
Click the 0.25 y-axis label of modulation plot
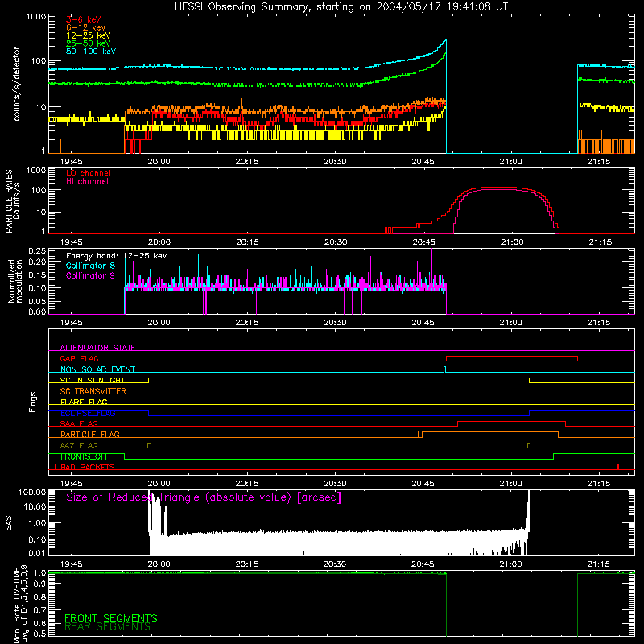click(x=37, y=250)
